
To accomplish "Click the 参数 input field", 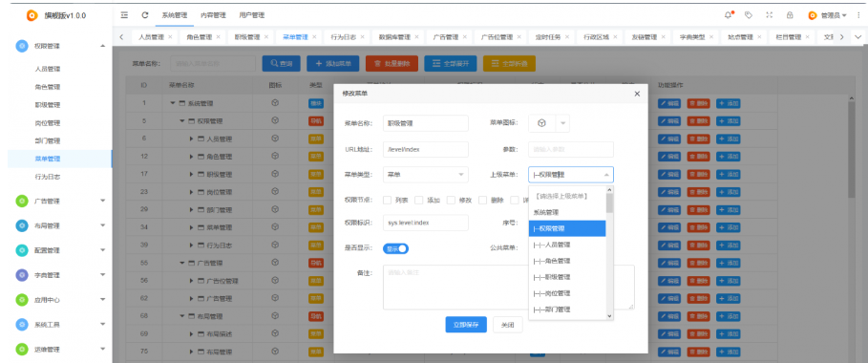I will click(571, 150).
